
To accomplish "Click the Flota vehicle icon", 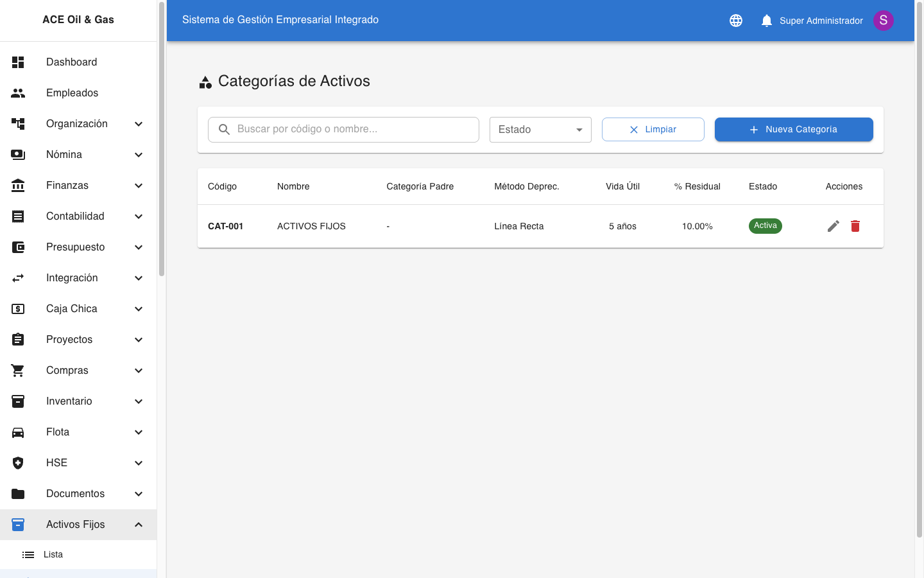I will tap(17, 432).
